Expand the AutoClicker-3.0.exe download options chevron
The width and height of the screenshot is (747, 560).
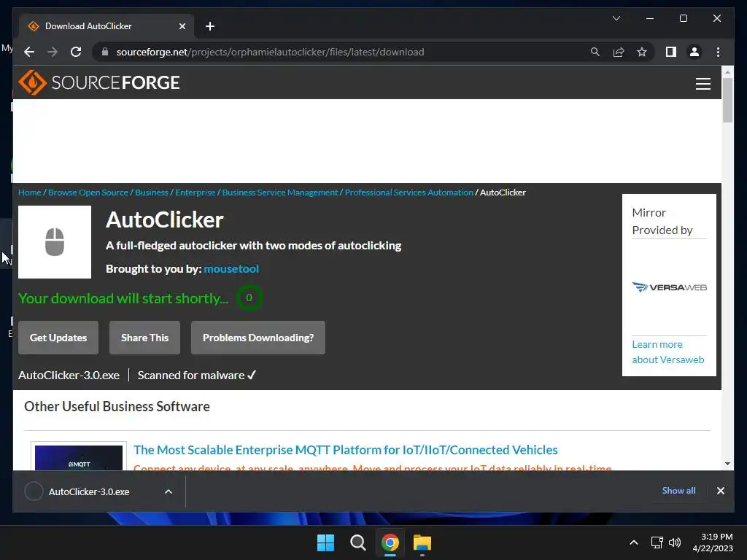click(x=169, y=491)
